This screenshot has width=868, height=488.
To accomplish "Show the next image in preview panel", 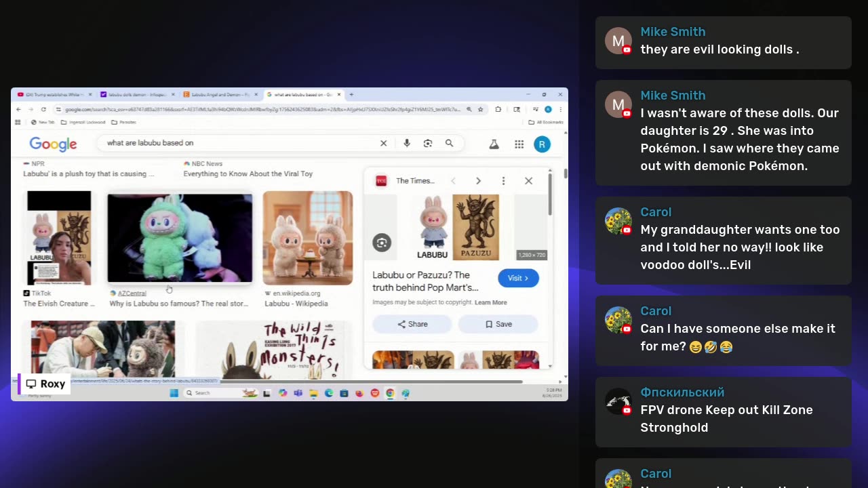I will [478, 181].
